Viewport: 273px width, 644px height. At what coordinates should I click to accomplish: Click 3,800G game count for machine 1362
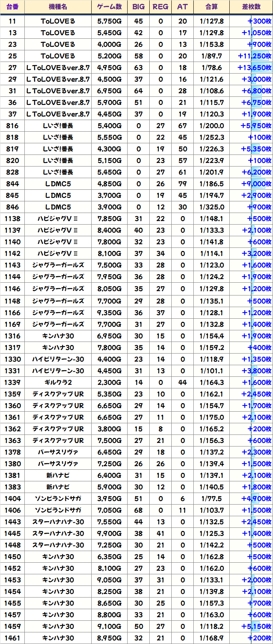coord(109,429)
